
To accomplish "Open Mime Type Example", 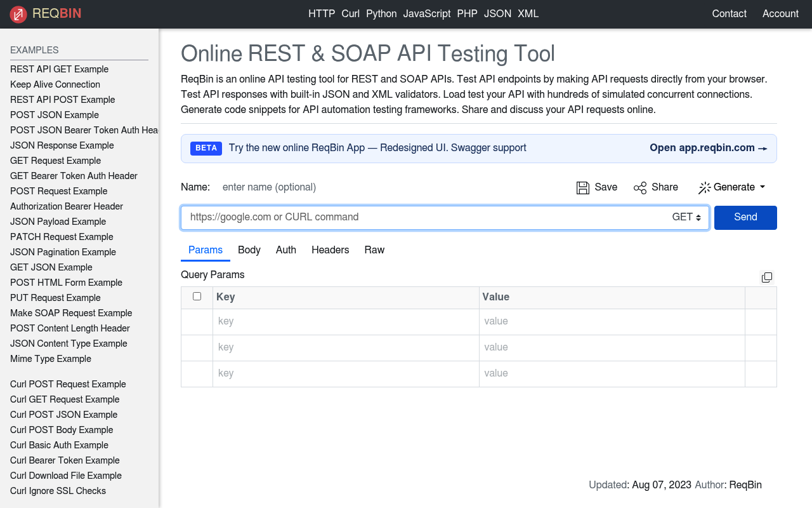I will (x=51, y=359).
